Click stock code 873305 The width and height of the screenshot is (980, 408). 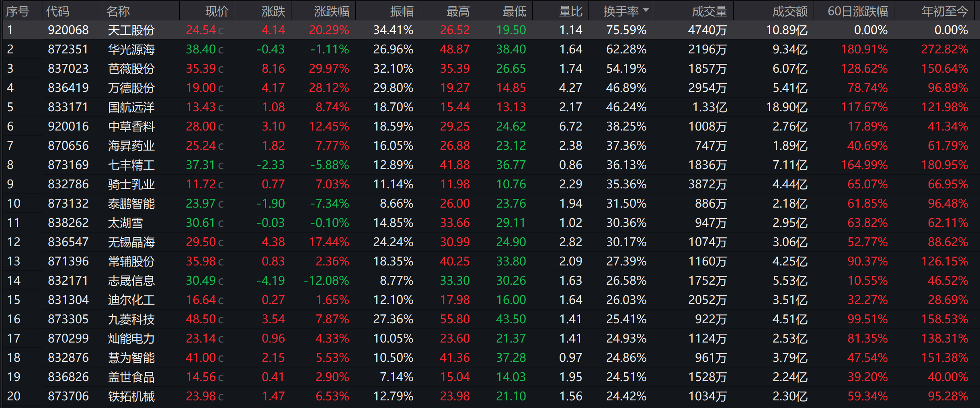click(68, 319)
